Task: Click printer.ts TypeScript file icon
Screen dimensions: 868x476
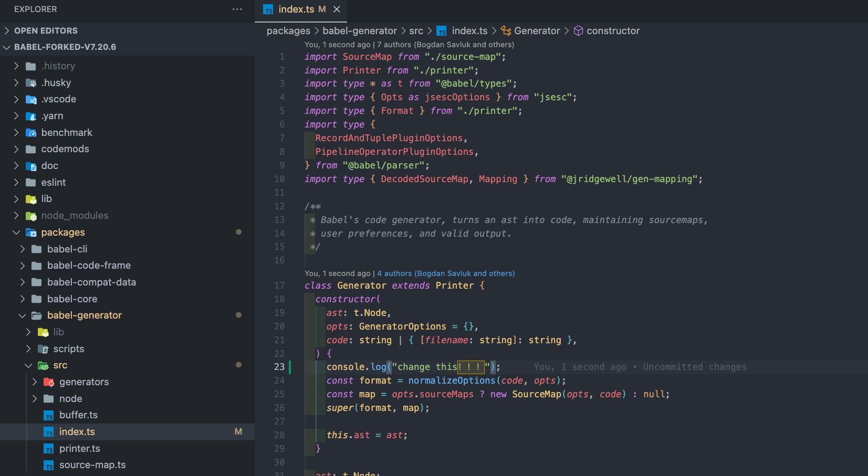Action: tap(49, 449)
